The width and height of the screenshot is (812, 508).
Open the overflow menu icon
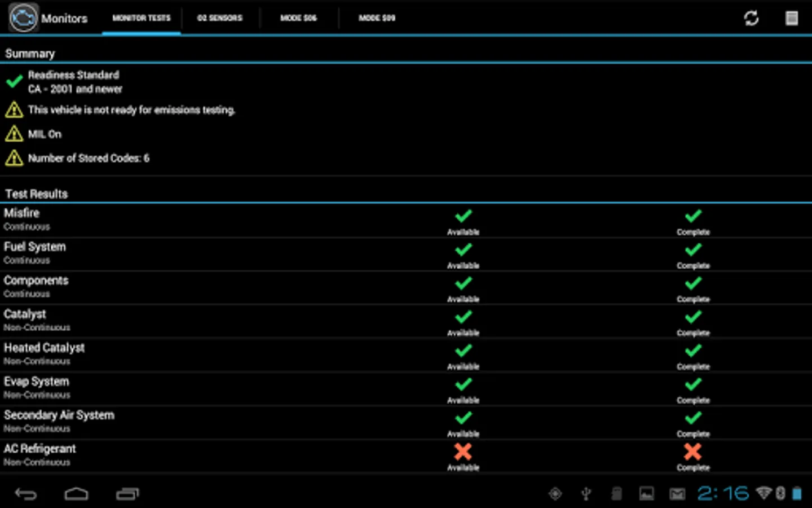point(792,18)
